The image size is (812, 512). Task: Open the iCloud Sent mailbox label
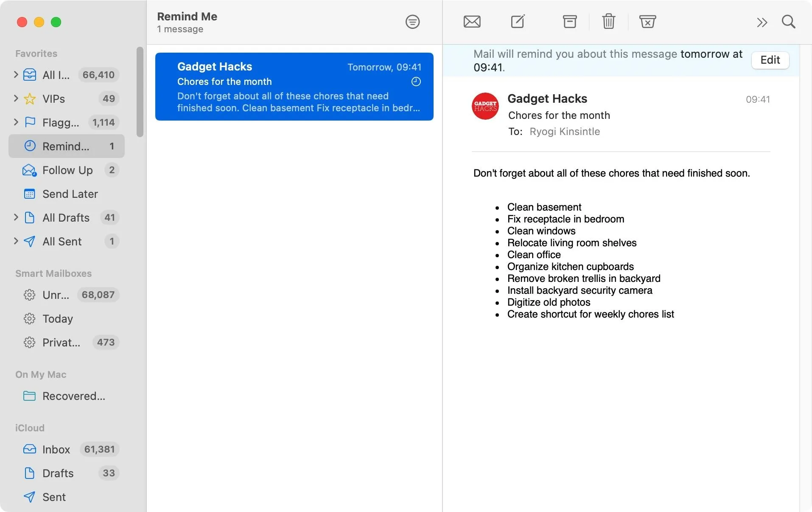click(54, 497)
